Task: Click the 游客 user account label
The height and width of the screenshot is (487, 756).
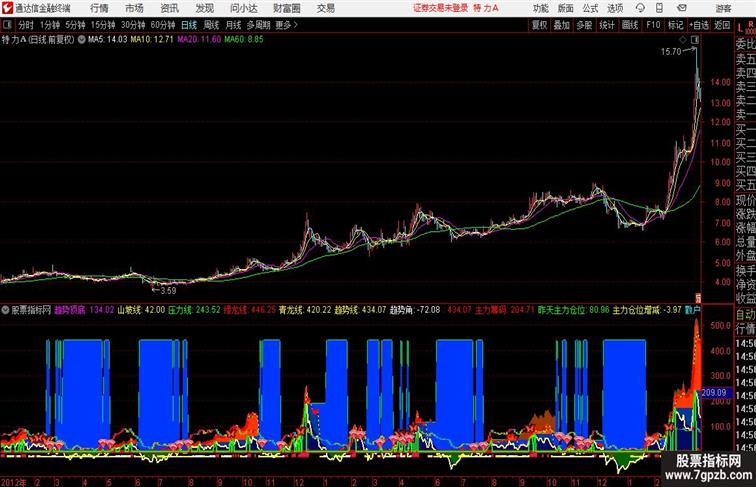Action: tap(723, 8)
